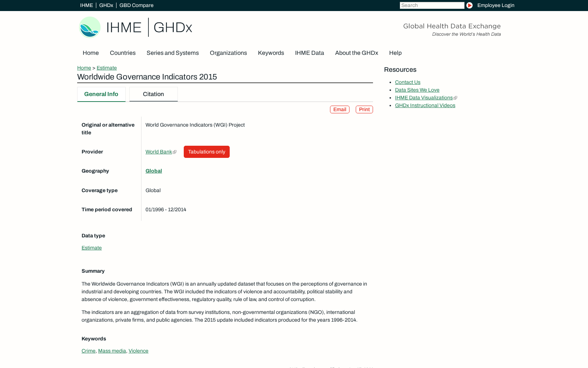588x368 pixels.
Task: Open GBD Compare in top bar
Action: (136, 5)
